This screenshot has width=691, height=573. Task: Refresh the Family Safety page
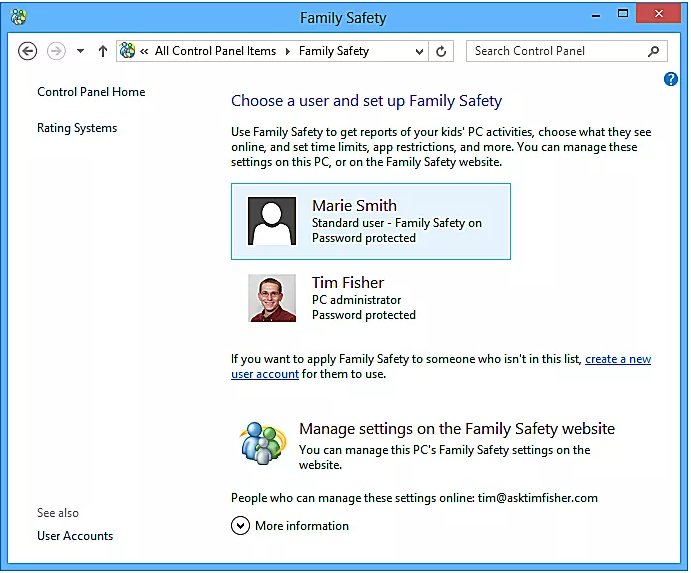pos(441,52)
